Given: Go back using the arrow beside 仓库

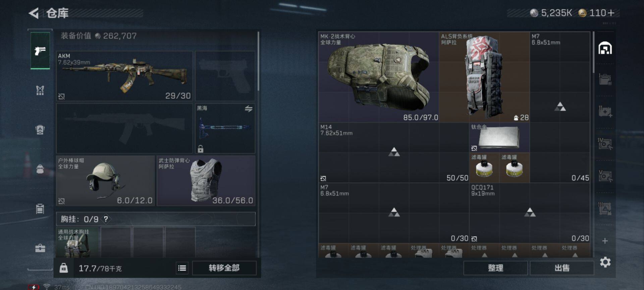Looking at the screenshot, I should [x=34, y=13].
